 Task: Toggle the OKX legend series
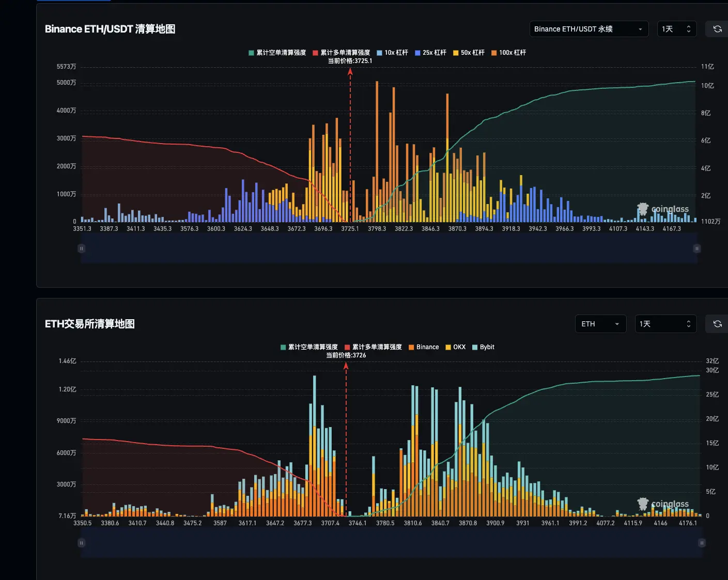456,347
